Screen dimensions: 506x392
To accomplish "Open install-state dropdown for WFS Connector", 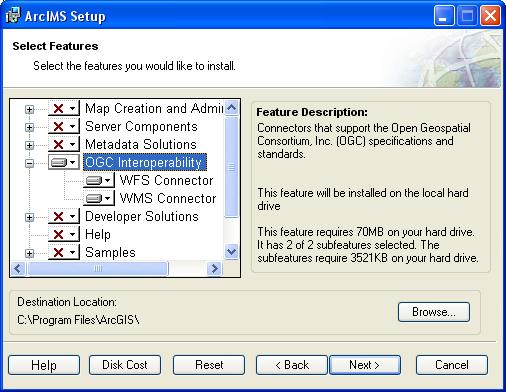I will (x=99, y=180).
